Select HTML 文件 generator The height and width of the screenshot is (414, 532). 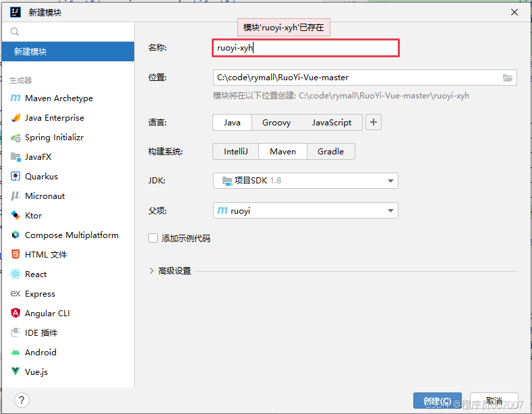[x=68, y=254]
